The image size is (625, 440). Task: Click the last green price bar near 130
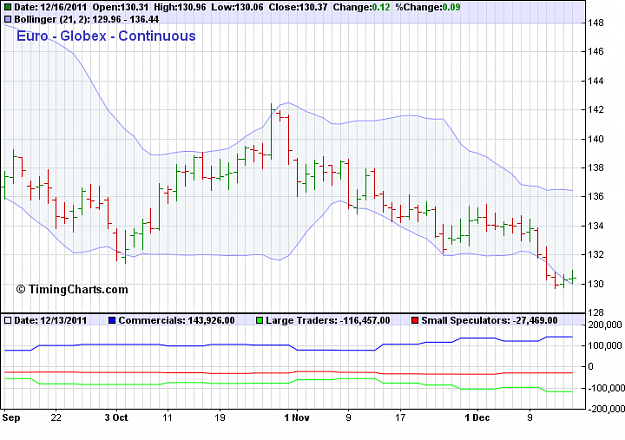[572, 276]
